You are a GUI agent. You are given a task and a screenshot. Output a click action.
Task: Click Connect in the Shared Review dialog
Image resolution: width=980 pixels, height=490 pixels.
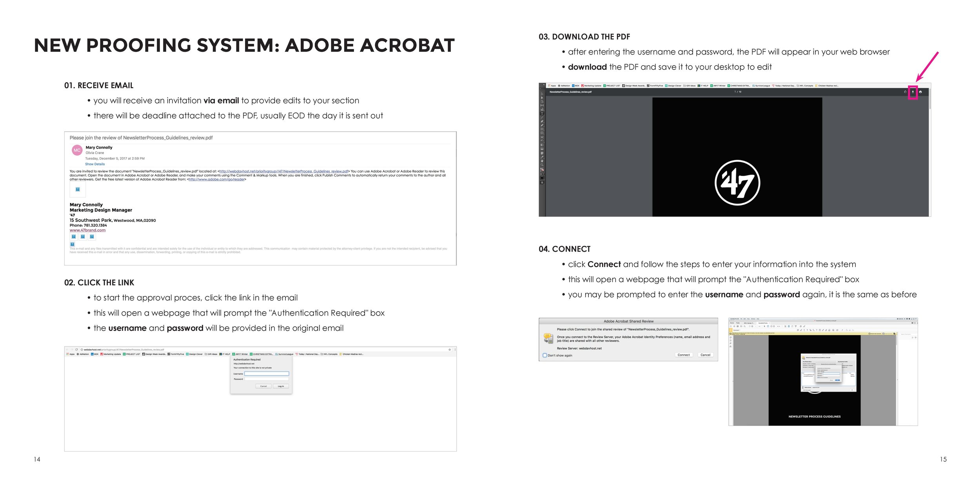click(x=683, y=355)
